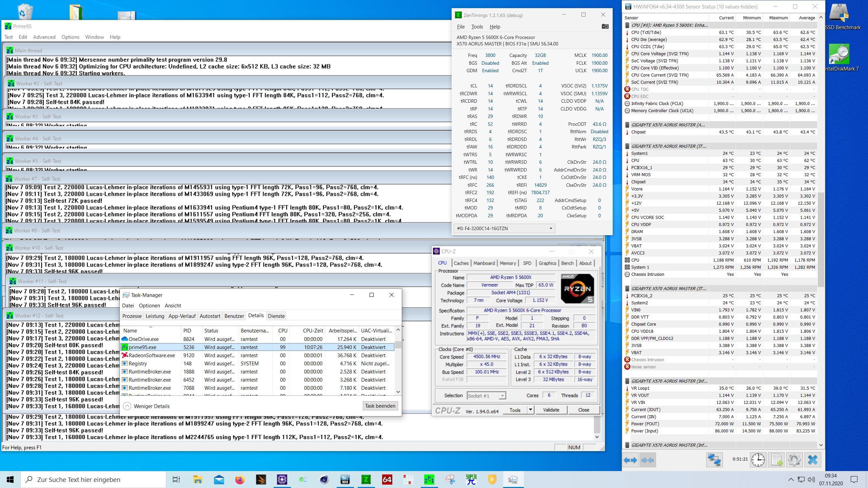
Task: Click HWiNFO collapse columns arrows icon
Action: [x=647, y=460]
